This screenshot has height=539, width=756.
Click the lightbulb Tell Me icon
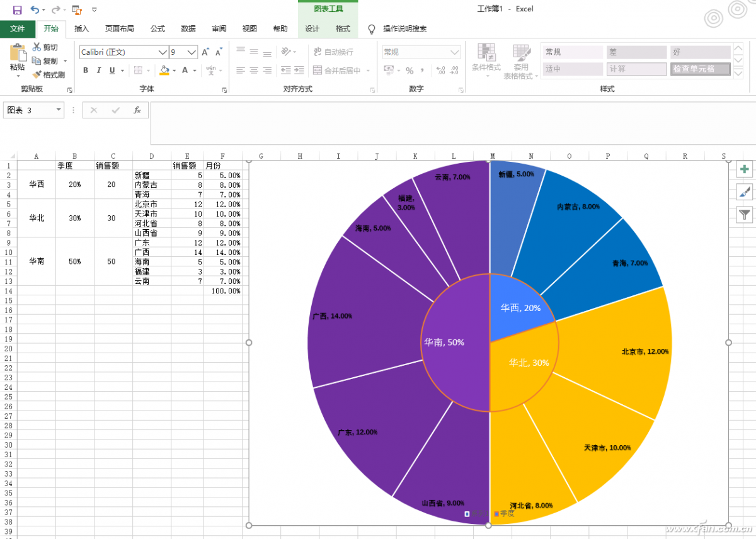(x=372, y=29)
